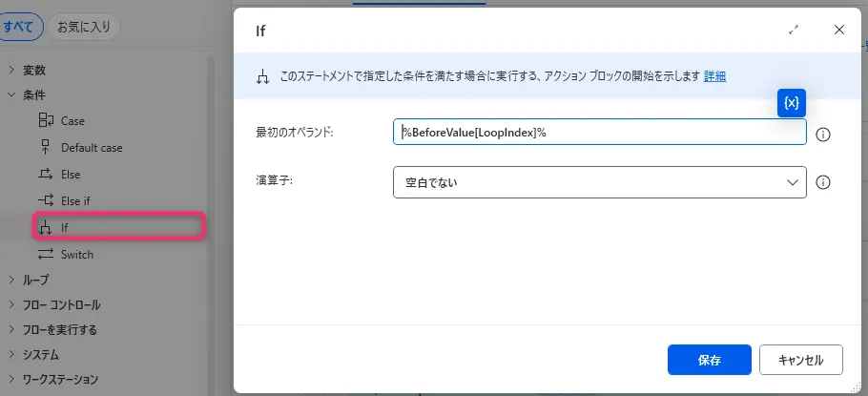This screenshot has height=396, width=868.
Task: Expand the 変数 category
Action: (11, 70)
